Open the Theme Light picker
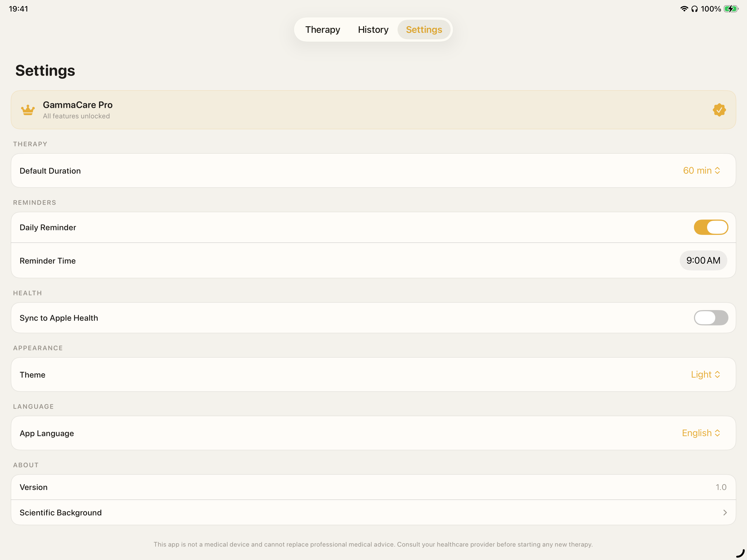The height and width of the screenshot is (560, 747). [705, 375]
